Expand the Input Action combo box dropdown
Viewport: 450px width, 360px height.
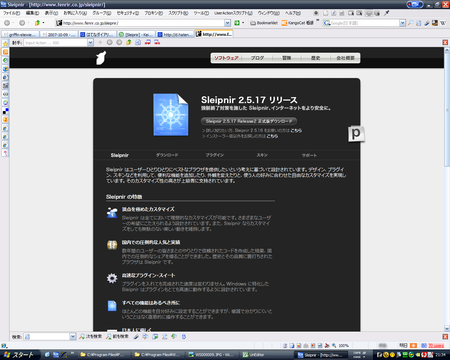tap(90, 43)
